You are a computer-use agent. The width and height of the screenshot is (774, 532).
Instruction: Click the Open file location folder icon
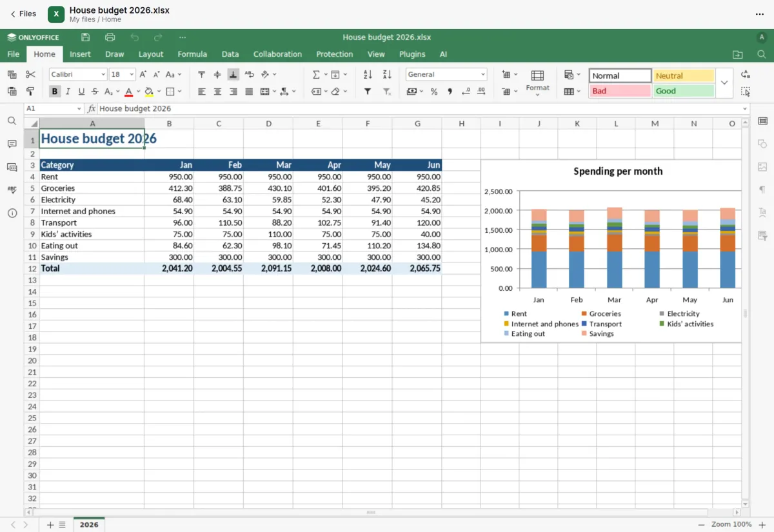tap(738, 54)
